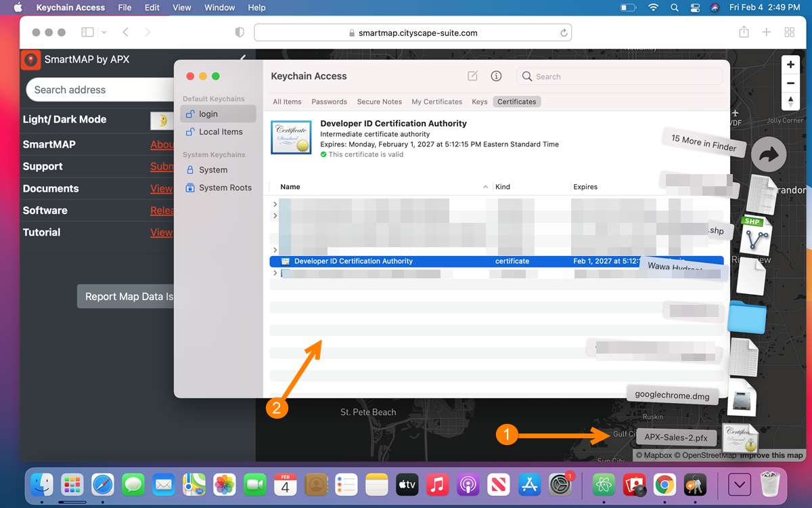
Task: Reset the map compass bearing
Action: pyautogui.click(x=791, y=102)
